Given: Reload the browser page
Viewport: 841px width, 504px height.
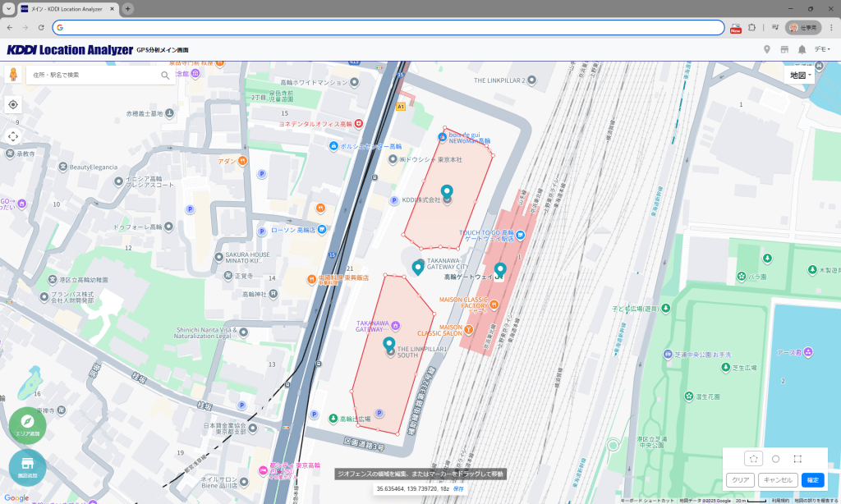Looking at the screenshot, I should coord(41,27).
